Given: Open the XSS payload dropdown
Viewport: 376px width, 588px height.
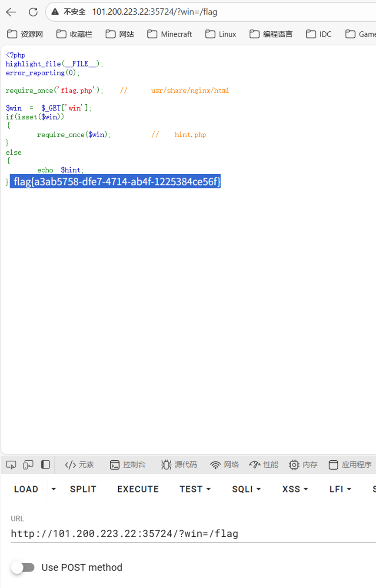Looking at the screenshot, I should coord(294,489).
